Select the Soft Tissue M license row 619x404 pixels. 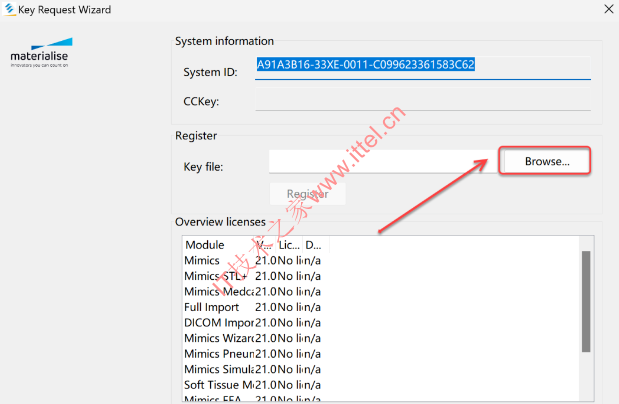[x=253, y=385]
